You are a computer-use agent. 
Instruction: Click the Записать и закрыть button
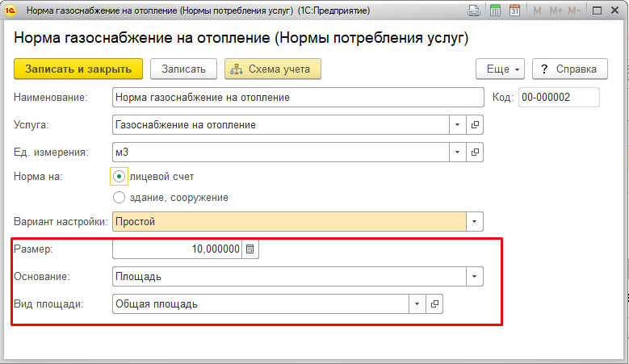(78, 69)
